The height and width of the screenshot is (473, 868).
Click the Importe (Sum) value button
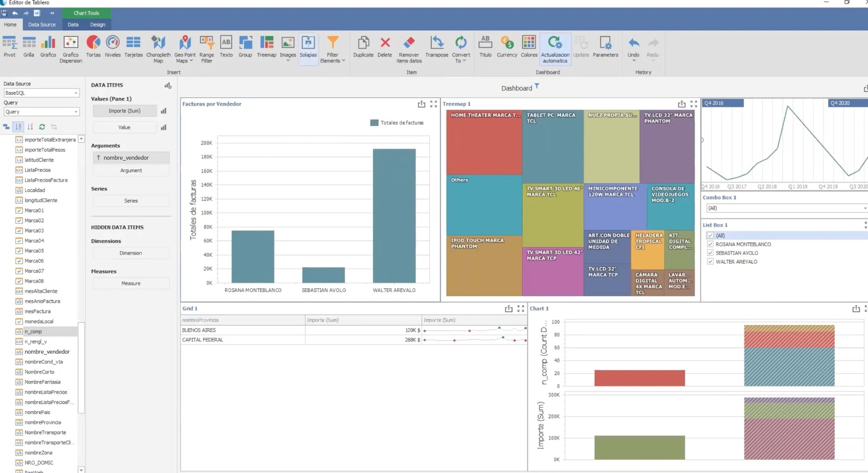[125, 111]
